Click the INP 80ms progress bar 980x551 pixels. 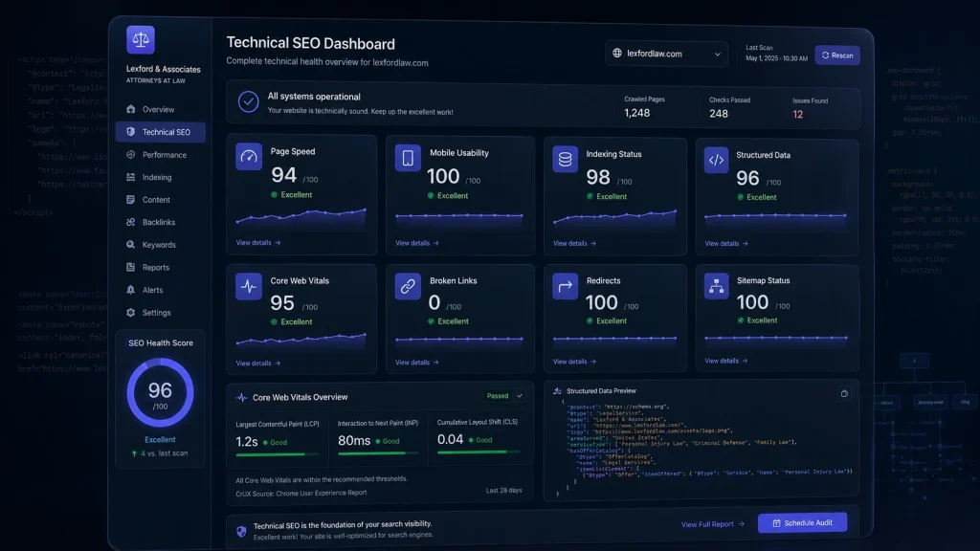(x=377, y=452)
